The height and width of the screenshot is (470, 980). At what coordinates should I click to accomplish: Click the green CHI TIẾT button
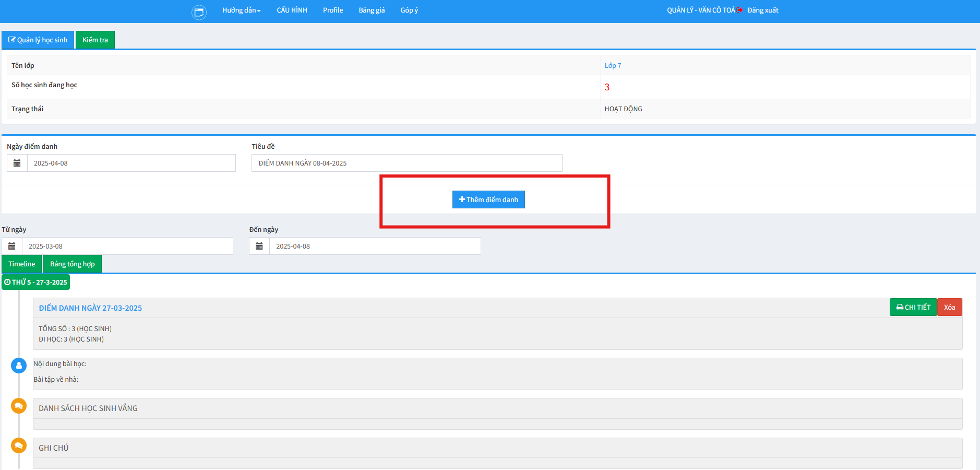913,307
